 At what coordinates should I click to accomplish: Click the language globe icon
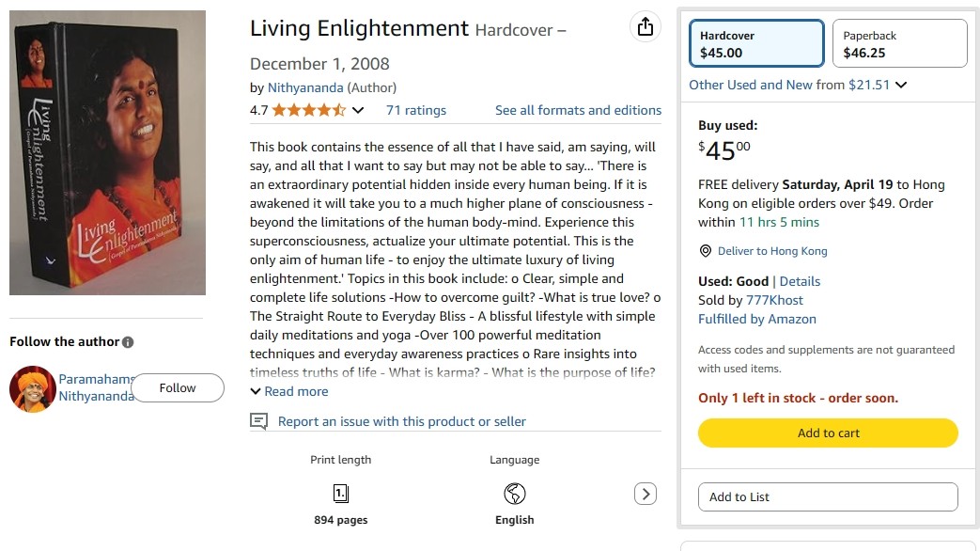click(514, 494)
